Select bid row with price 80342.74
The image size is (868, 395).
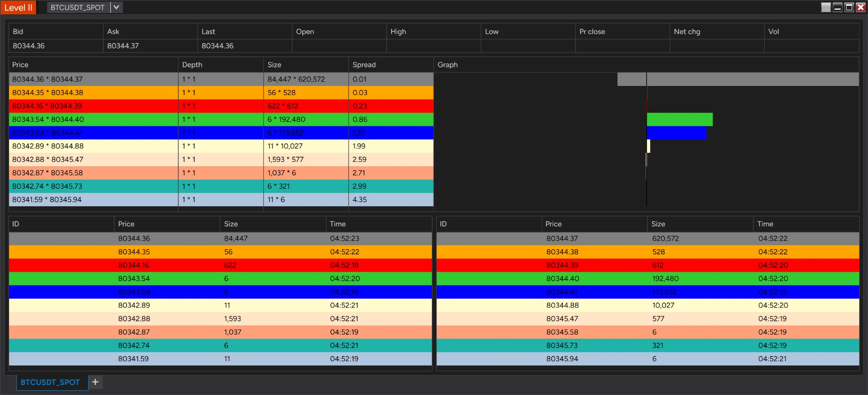220,346
